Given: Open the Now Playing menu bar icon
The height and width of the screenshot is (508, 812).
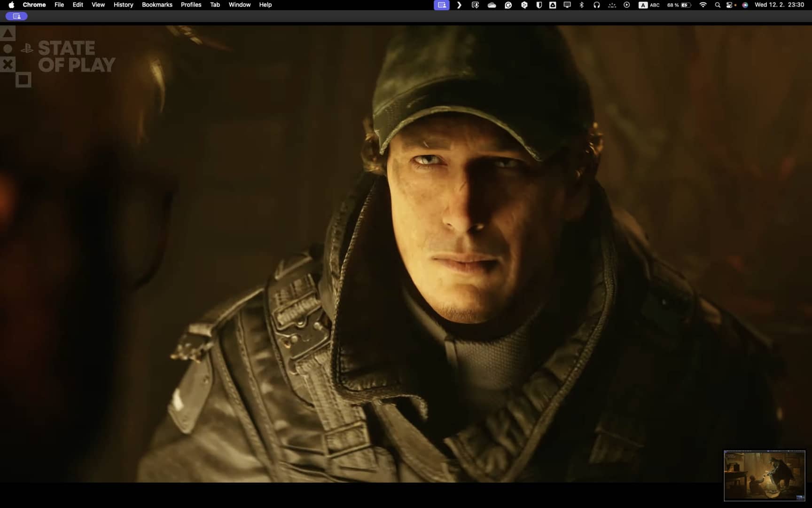Looking at the screenshot, I should click(627, 5).
